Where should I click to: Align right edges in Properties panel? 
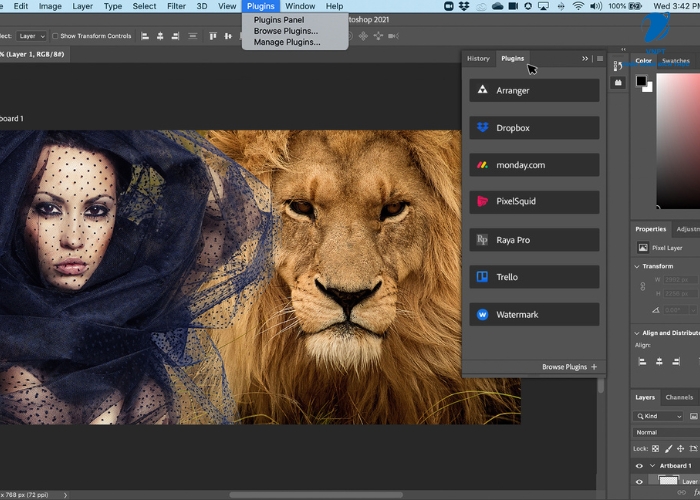point(676,362)
